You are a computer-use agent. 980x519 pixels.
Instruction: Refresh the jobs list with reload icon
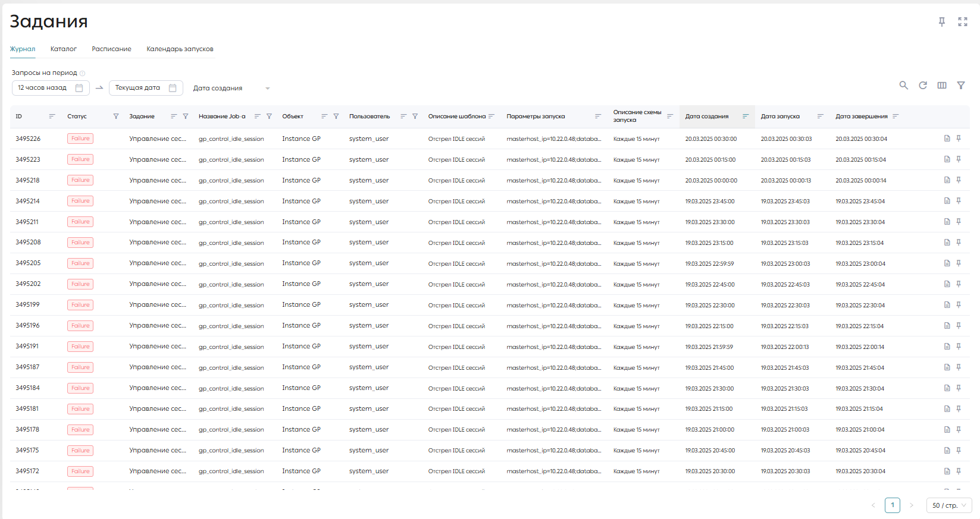click(x=923, y=86)
